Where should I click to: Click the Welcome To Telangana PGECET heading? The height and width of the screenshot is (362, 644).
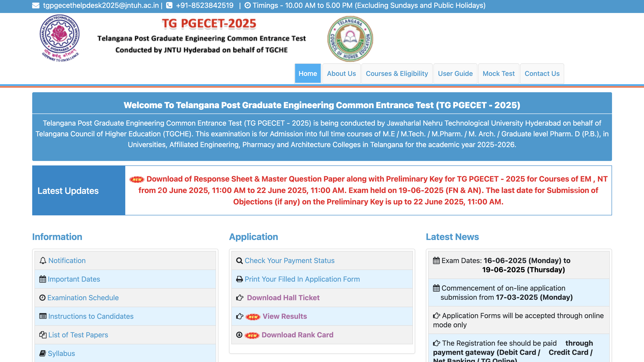pyautogui.click(x=322, y=105)
